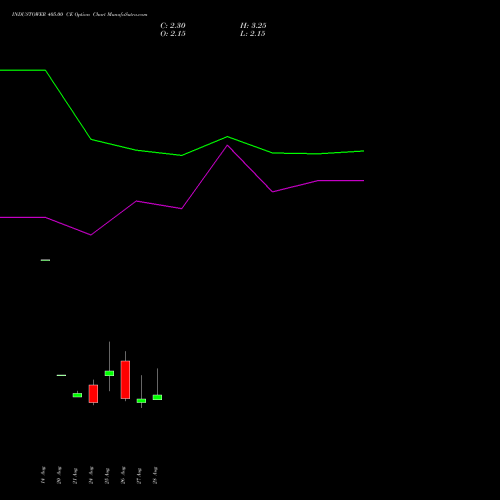The width and height of the screenshot is (500, 500).
Task: Click the low price value L: 2.15
Action: click(x=253, y=34)
